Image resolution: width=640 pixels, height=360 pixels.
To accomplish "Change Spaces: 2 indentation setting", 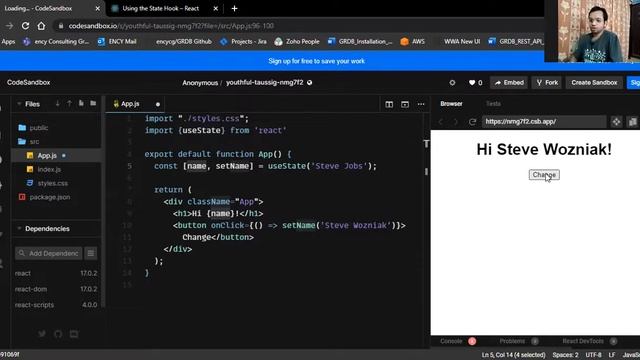I will pyautogui.click(x=565, y=355).
